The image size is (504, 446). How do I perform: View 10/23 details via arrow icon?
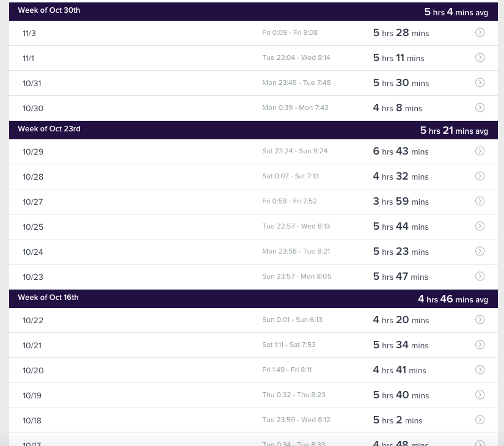(x=480, y=276)
